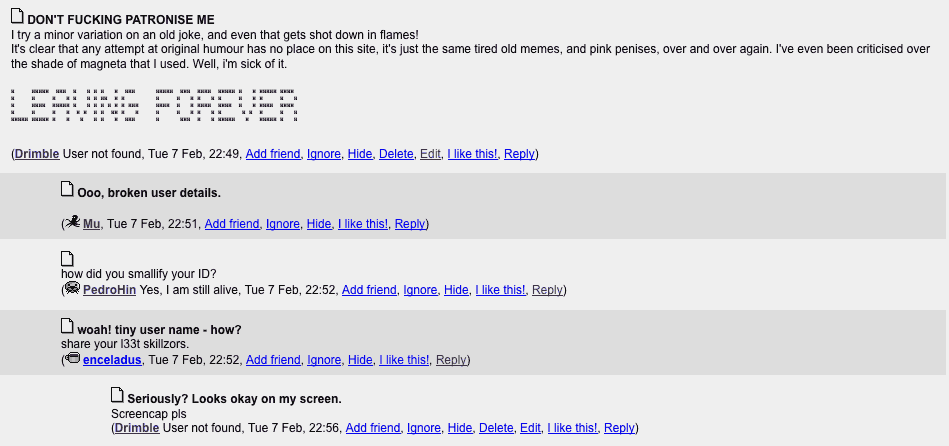This screenshot has width=949, height=446.
Task: Click the ASCII art banner in the top post
Action: 154,105
